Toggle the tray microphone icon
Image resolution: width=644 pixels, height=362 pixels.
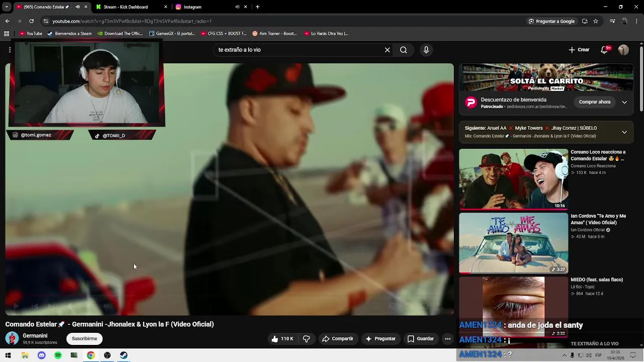[x=572, y=355]
